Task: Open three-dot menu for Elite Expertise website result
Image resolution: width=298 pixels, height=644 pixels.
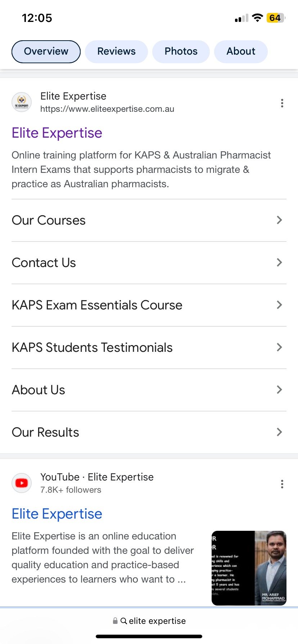Action: point(282,103)
